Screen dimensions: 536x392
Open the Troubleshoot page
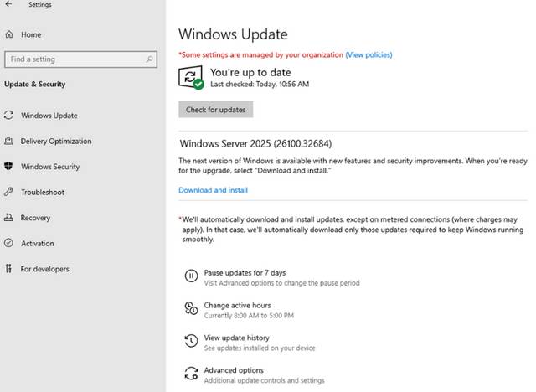click(43, 192)
